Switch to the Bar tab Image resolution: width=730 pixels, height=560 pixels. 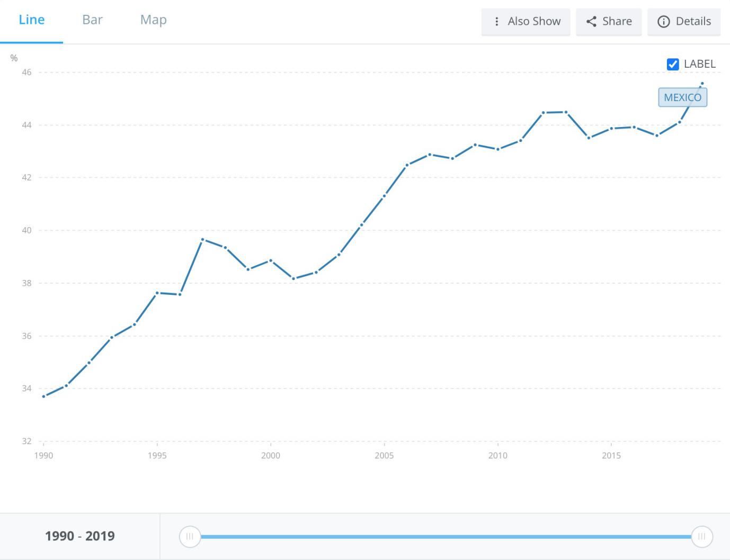pos(92,20)
